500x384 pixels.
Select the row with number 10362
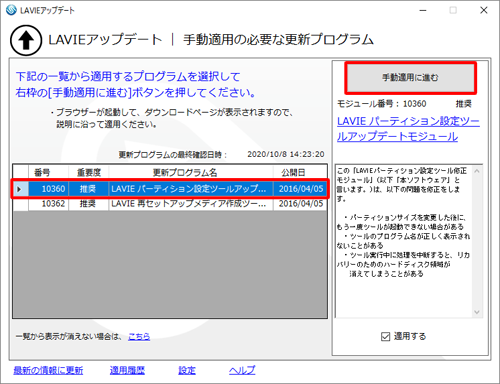[170, 203]
